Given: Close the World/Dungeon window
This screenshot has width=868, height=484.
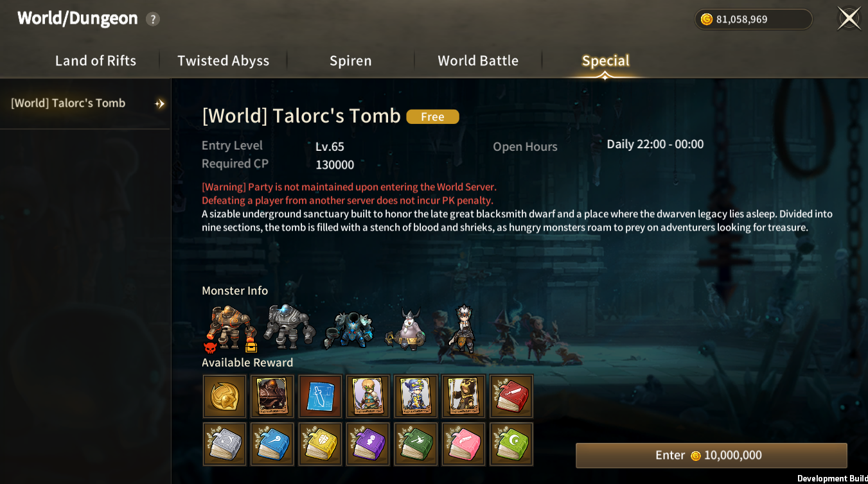Looking at the screenshot, I should 849,18.
